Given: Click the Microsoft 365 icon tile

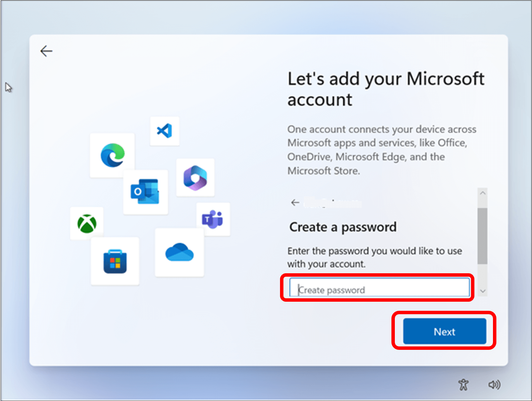Looking at the screenshot, I should (x=195, y=178).
